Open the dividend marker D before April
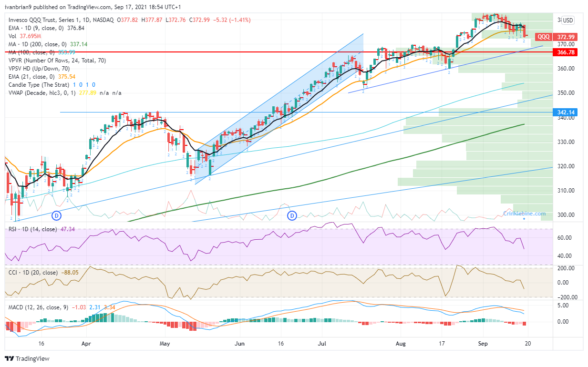588x367 pixels. coord(56,215)
